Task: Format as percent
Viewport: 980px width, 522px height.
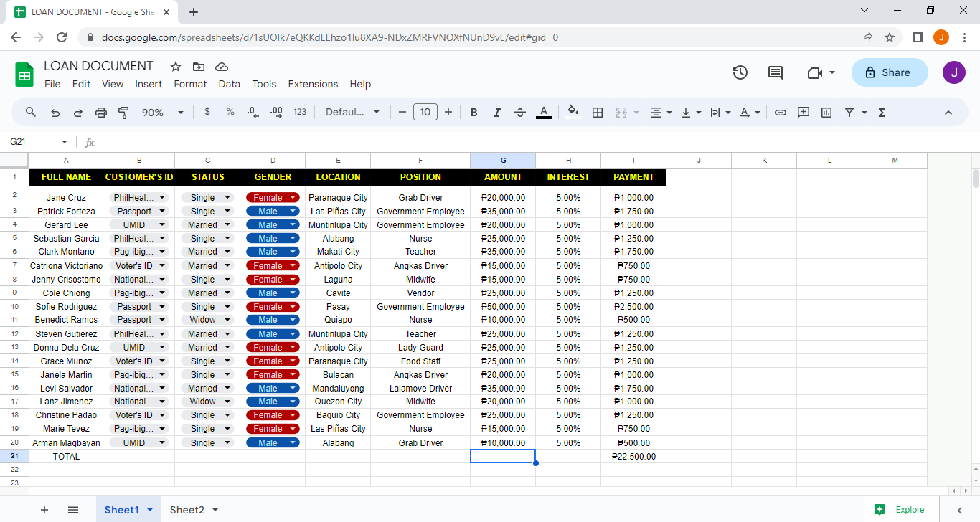Action: pyautogui.click(x=230, y=112)
